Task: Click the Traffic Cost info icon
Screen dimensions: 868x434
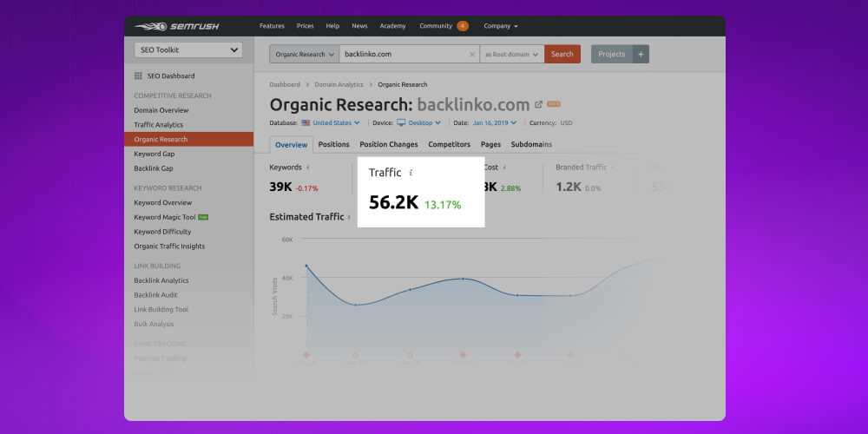Action: pyautogui.click(x=504, y=168)
